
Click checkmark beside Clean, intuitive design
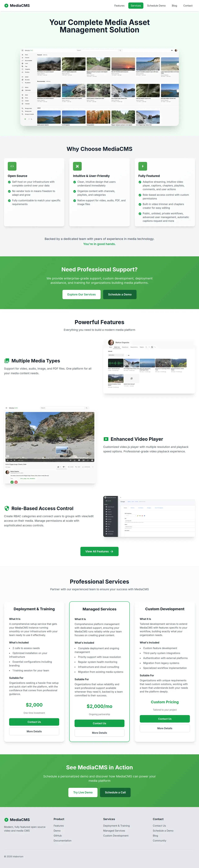[x=75, y=182]
